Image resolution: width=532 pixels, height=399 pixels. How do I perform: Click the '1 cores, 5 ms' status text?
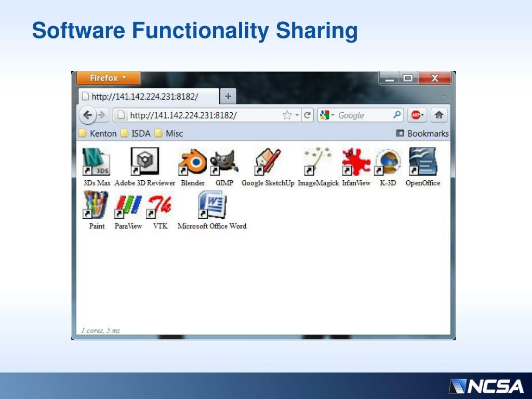point(100,330)
